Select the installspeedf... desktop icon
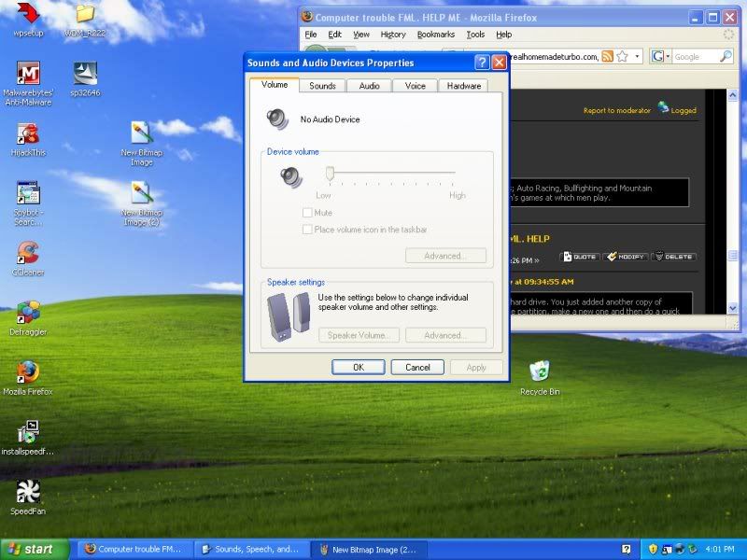The height and width of the screenshot is (560, 747). pyautogui.click(x=28, y=439)
